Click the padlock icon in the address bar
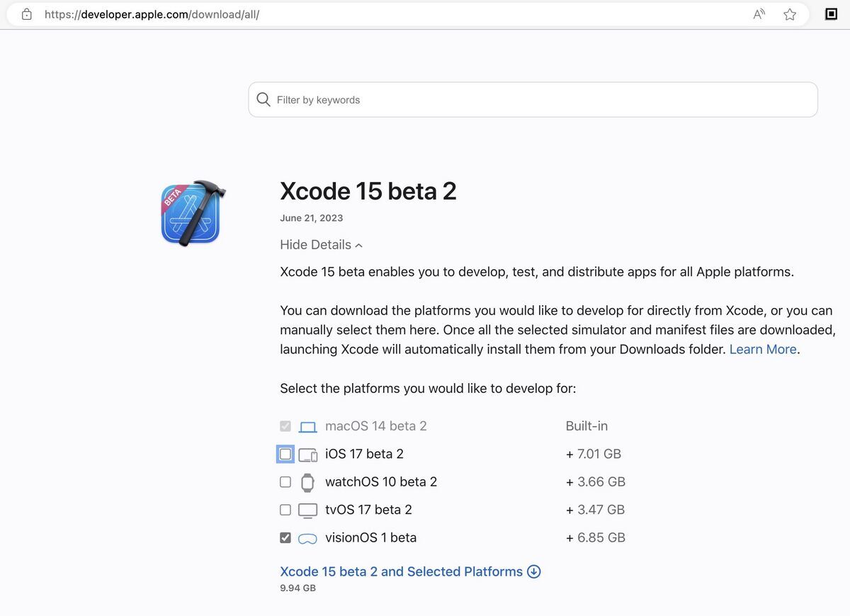This screenshot has height=616, width=850. (x=25, y=13)
